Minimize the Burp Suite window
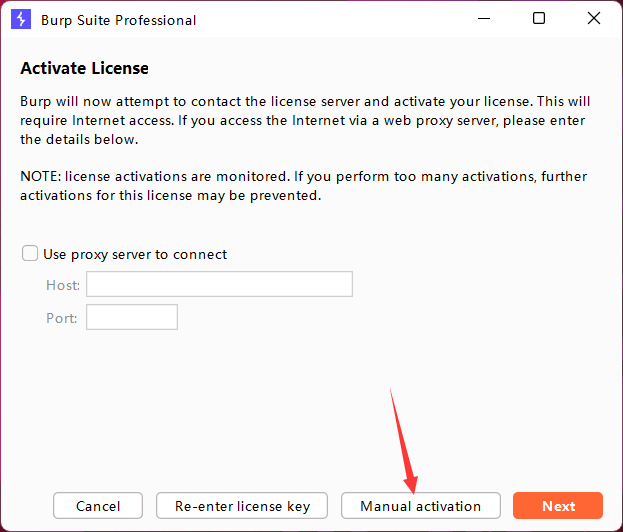 pyautogui.click(x=486, y=19)
